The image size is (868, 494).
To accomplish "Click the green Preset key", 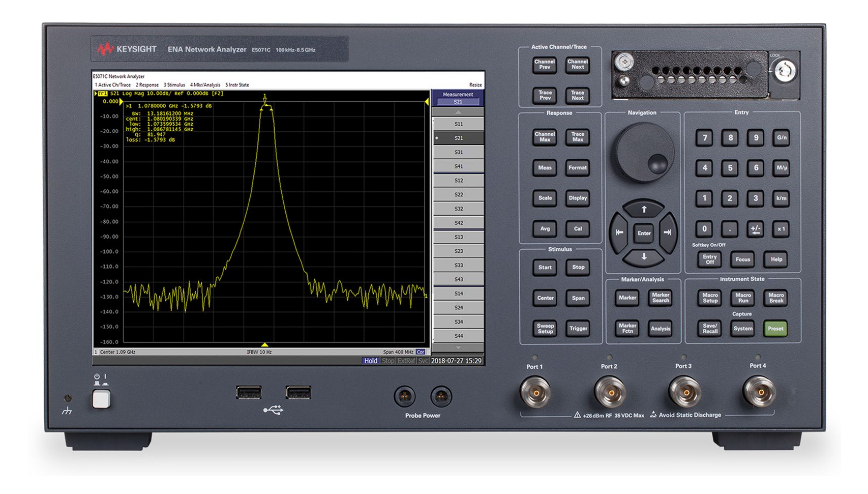I will point(776,329).
